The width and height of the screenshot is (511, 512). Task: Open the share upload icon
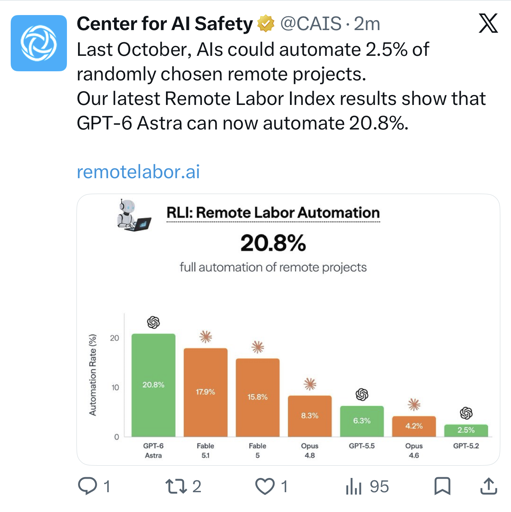point(489,486)
